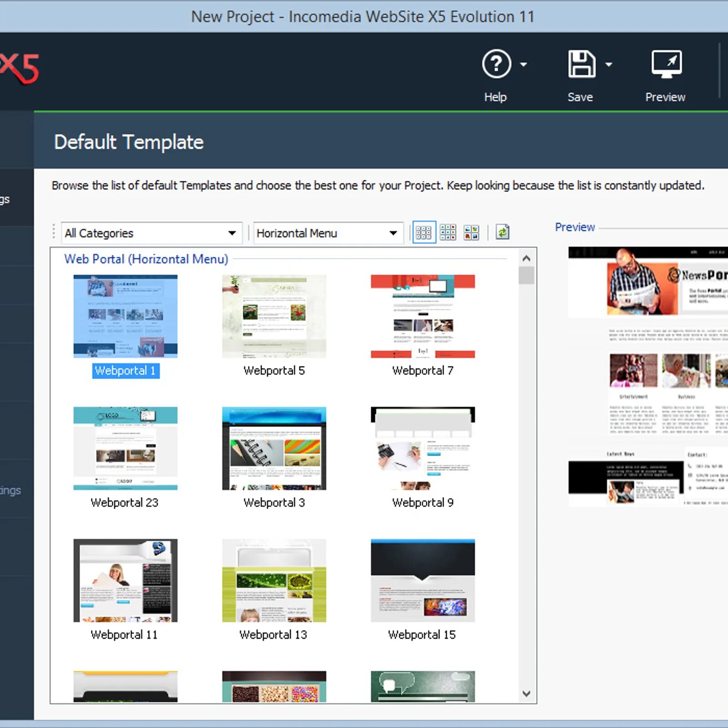Viewport: 728px width, 728px height.
Task: Choose the Webportal 7 template thumbnail
Action: point(423,316)
